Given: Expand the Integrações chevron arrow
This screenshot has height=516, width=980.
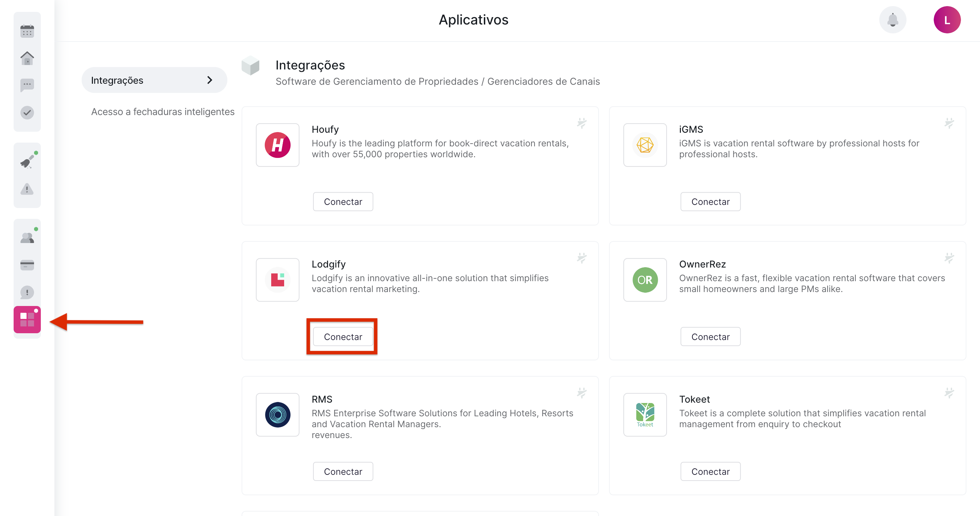Looking at the screenshot, I should point(210,80).
